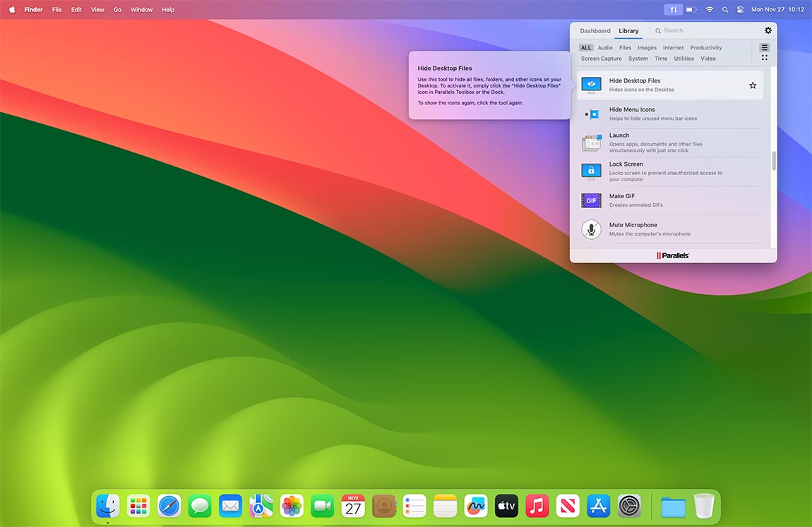The width and height of the screenshot is (812, 527).
Task: Click the Lock Screen tool icon
Action: [x=591, y=171]
